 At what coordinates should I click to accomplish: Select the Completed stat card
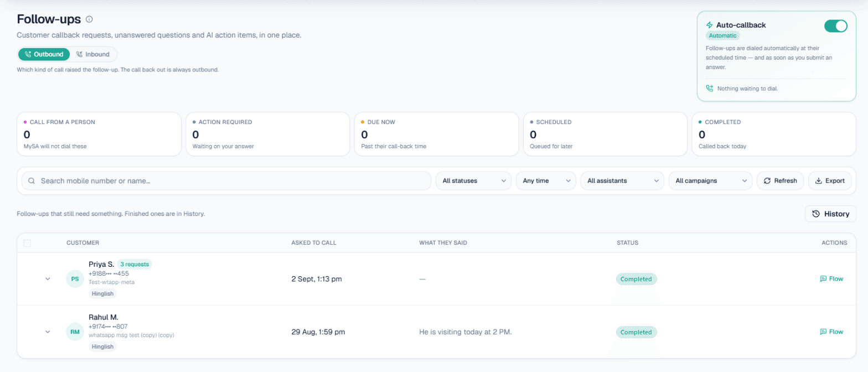[774, 135]
